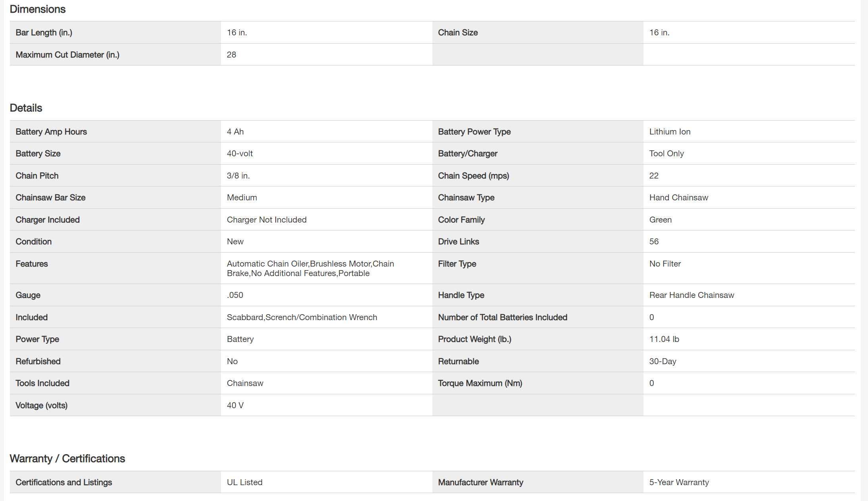
Task: Click the 5-Year Warranty value
Action: tap(679, 482)
